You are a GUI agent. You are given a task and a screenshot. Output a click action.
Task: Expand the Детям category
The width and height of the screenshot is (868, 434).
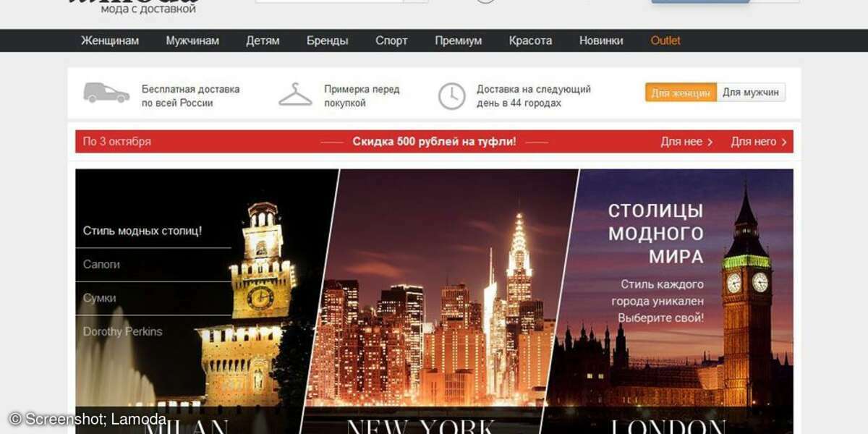pyautogui.click(x=263, y=41)
